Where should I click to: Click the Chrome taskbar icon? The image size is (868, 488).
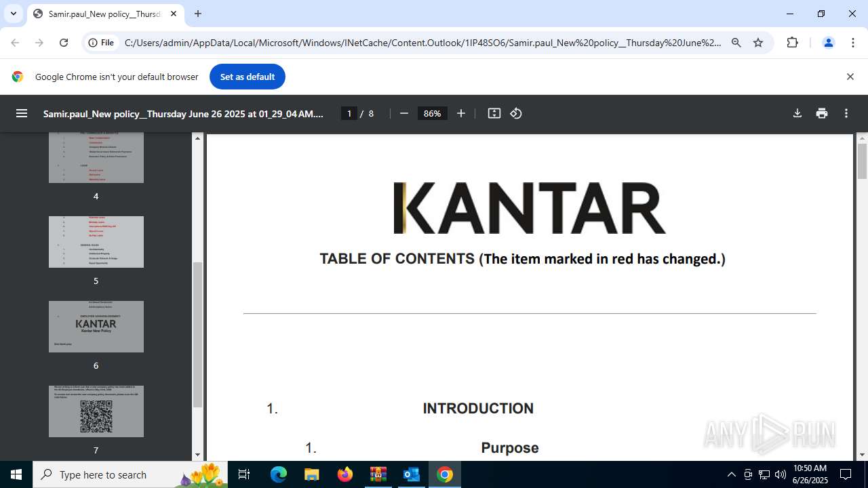[x=445, y=474]
